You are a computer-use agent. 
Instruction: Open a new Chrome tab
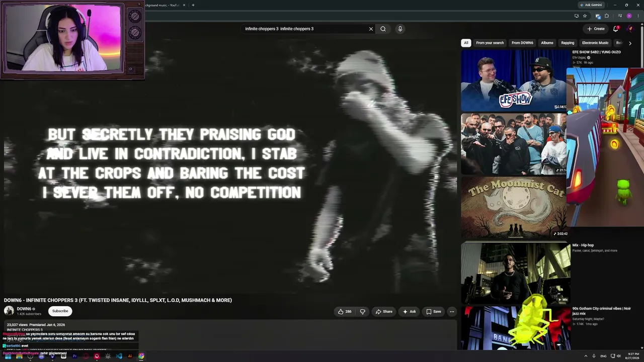click(x=193, y=5)
